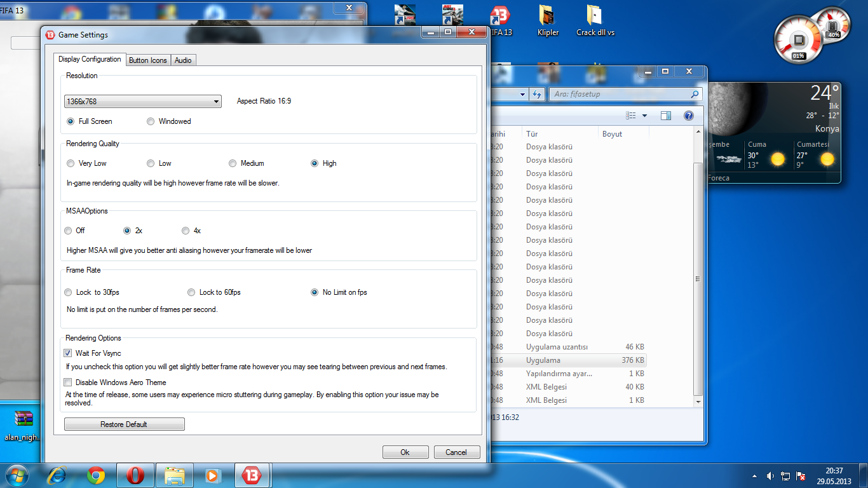Select 4x MSAA option
Image resolution: width=868 pixels, height=488 pixels.
186,231
